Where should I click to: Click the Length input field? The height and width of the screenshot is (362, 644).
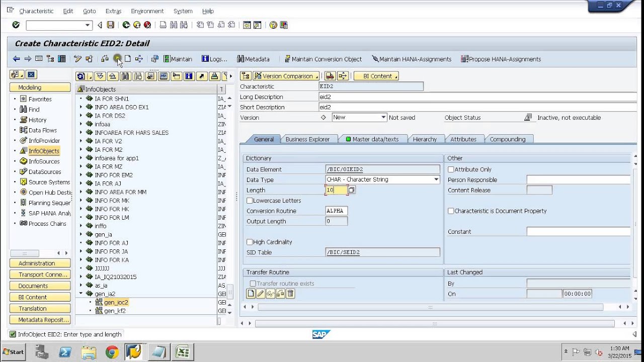[x=336, y=190]
